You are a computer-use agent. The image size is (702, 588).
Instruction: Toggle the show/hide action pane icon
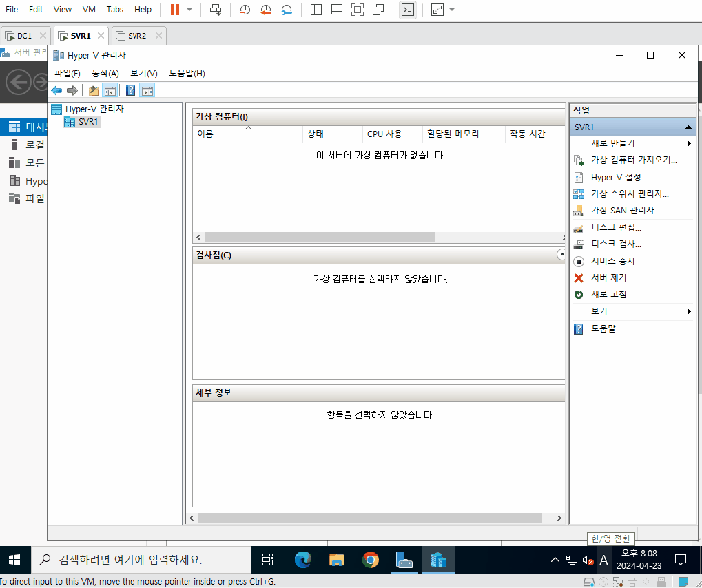coord(147,91)
